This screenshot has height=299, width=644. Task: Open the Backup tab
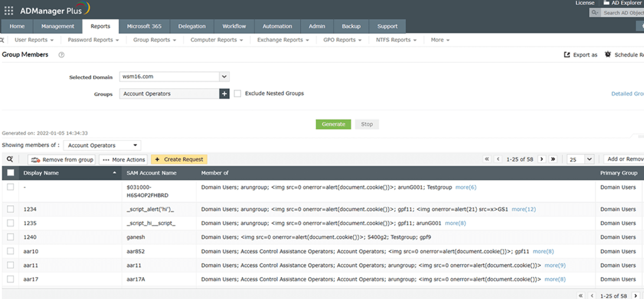[351, 26]
